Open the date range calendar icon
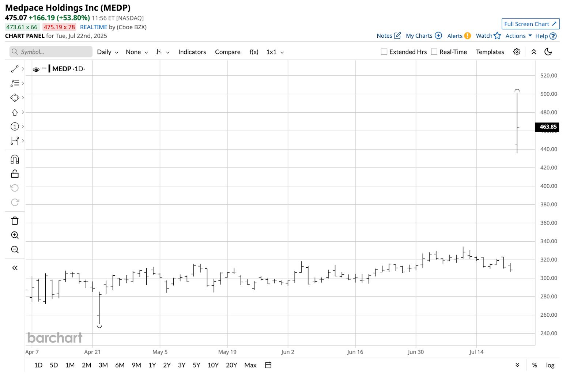The image size is (585, 392). tap(268, 365)
